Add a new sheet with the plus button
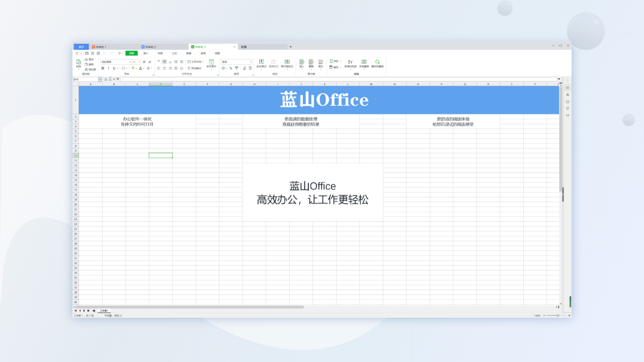 94,310
